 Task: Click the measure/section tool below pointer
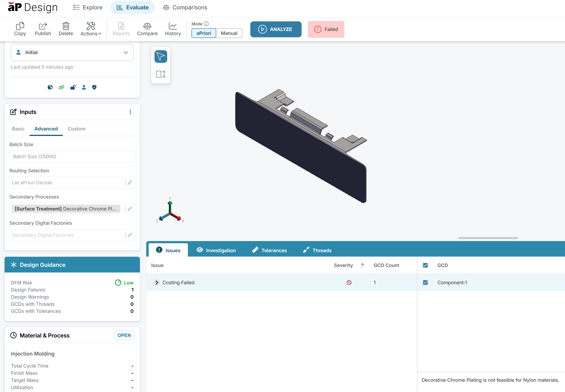point(161,74)
